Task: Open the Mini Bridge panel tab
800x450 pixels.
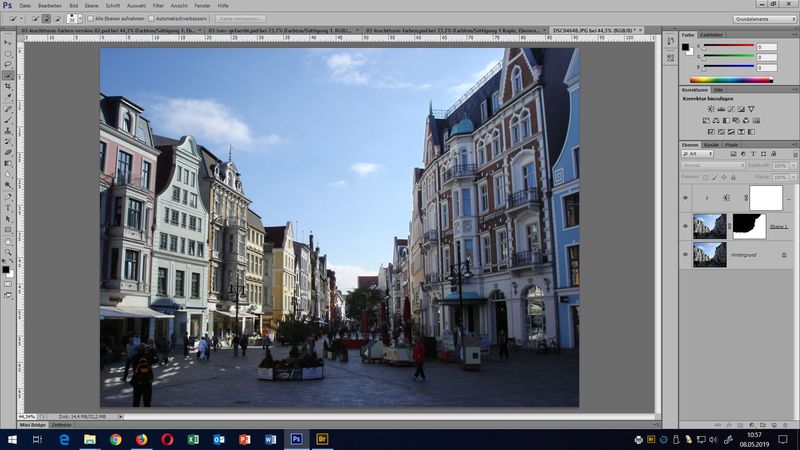Action: coord(34,425)
